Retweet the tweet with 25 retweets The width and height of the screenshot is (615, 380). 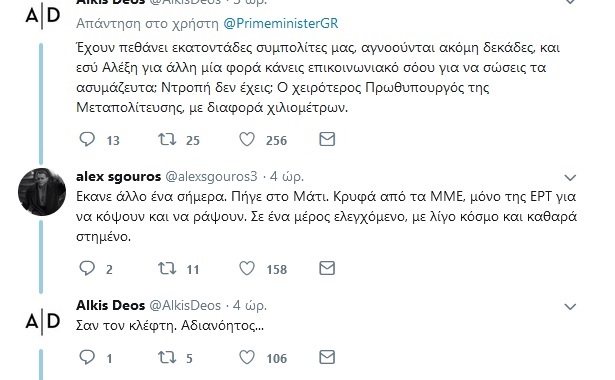[167, 139]
